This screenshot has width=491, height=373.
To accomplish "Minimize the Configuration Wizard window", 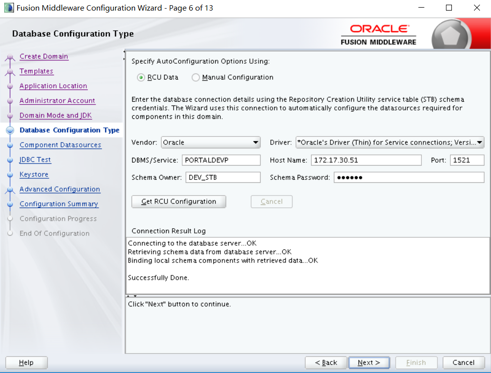I will point(421,8).
